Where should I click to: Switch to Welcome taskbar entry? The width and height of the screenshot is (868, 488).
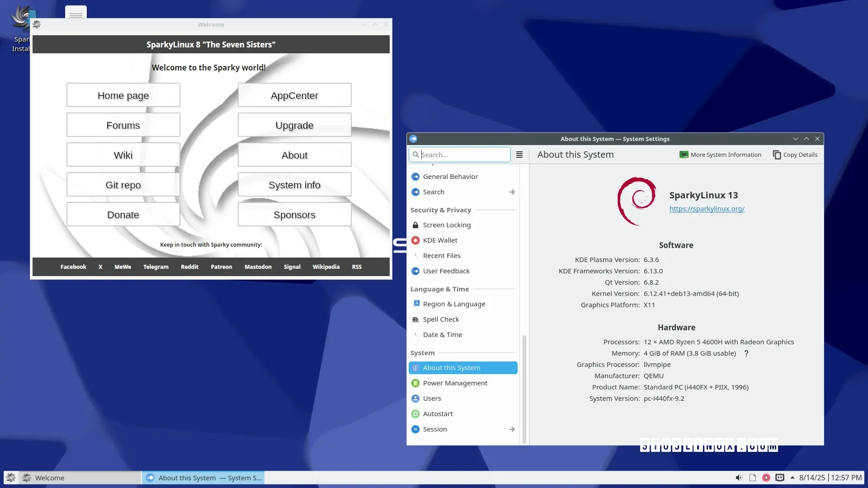[x=80, y=478]
